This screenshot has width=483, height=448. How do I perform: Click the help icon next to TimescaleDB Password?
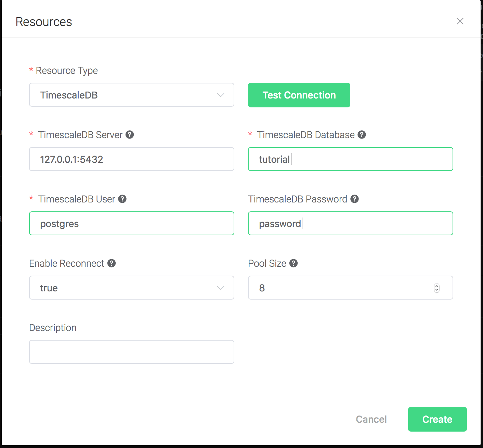tap(355, 199)
